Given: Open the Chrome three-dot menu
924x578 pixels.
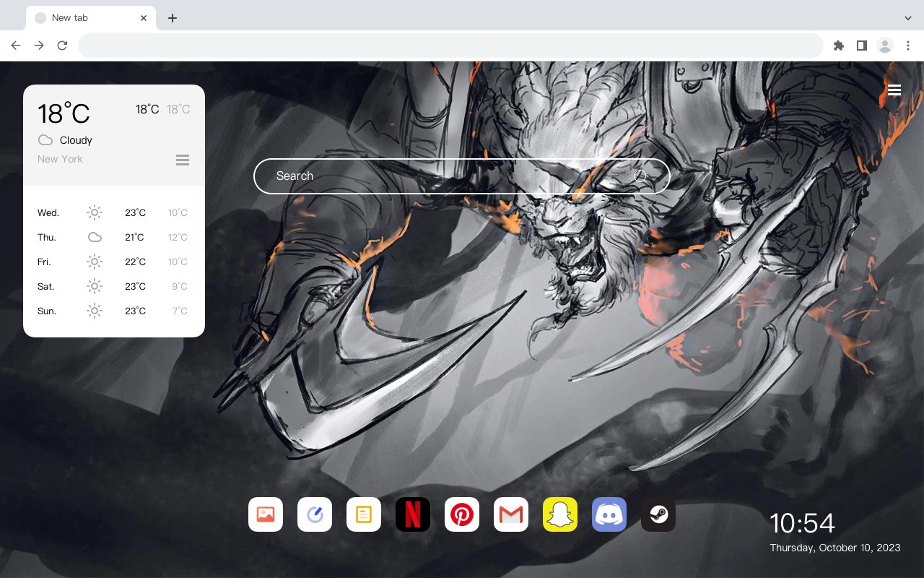Looking at the screenshot, I should tap(908, 46).
